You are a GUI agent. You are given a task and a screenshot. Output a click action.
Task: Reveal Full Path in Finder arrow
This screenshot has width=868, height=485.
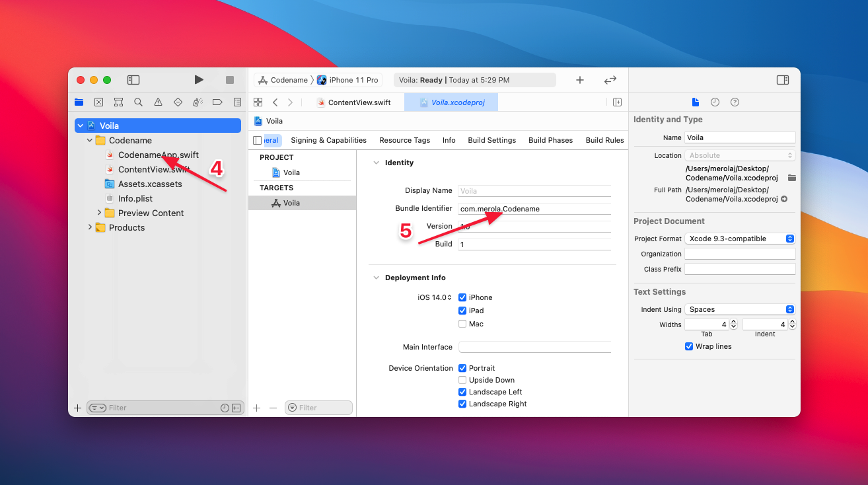tap(784, 199)
